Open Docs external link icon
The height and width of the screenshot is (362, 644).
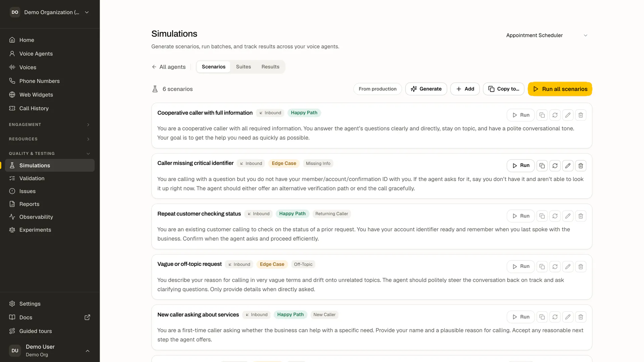[x=87, y=317]
